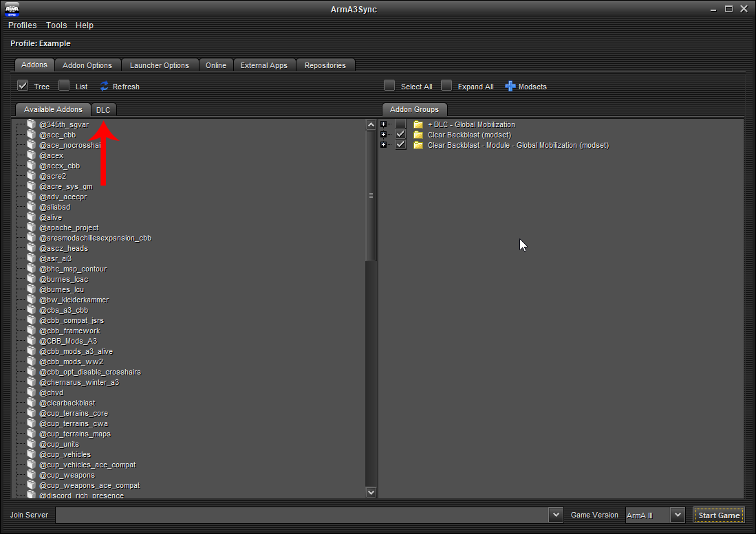The image size is (756, 534).
Task: Enable the List view checkbox
Action: click(64, 86)
